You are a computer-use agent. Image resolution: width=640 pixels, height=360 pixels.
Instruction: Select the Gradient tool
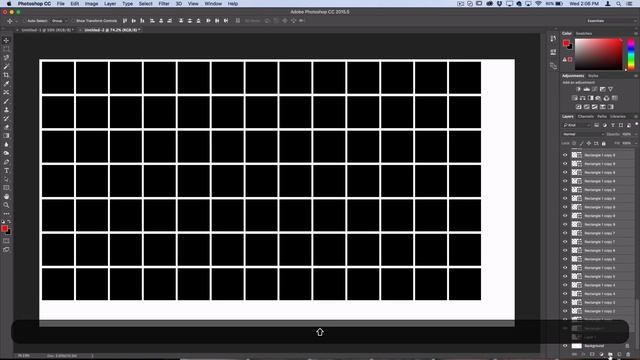tap(6, 136)
